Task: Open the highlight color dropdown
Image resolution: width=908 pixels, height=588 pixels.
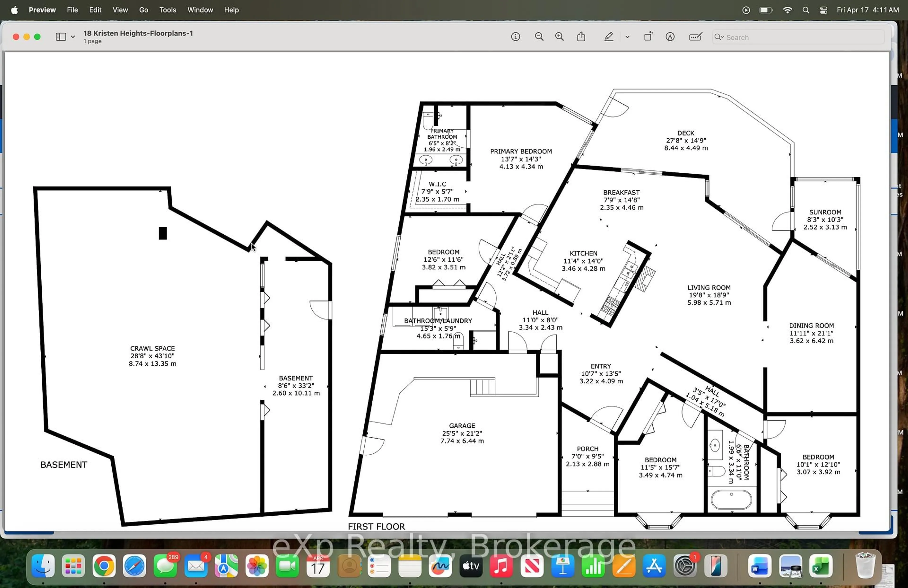Action: click(627, 37)
